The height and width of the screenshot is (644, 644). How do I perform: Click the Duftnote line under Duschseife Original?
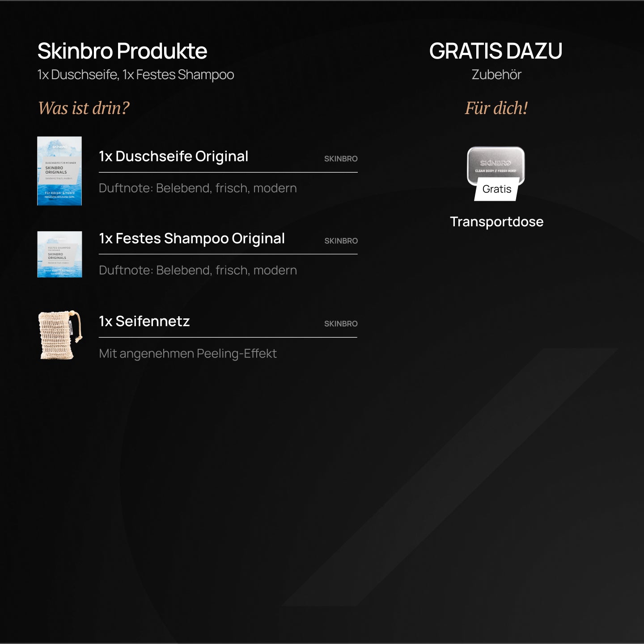click(198, 188)
